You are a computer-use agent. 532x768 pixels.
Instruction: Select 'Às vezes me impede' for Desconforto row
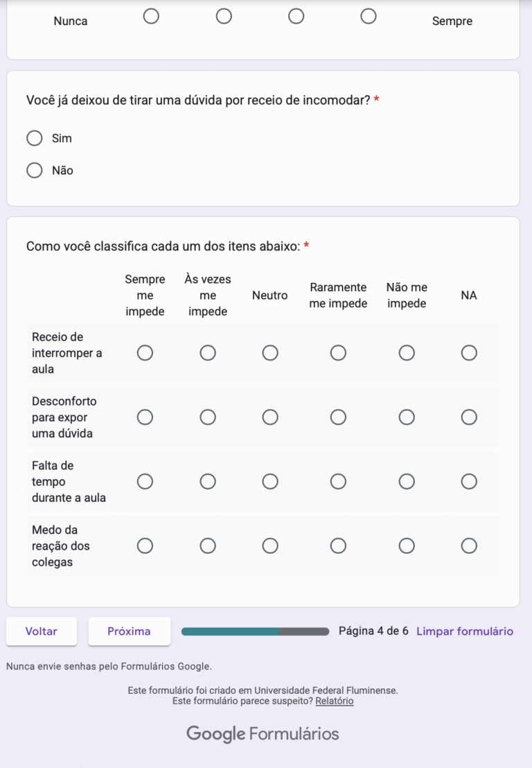(208, 417)
